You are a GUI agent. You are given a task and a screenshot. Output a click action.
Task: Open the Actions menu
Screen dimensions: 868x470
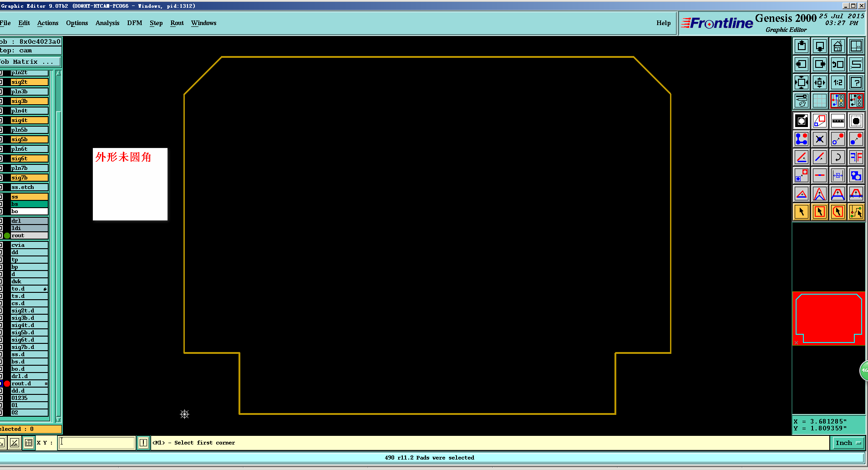48,23
